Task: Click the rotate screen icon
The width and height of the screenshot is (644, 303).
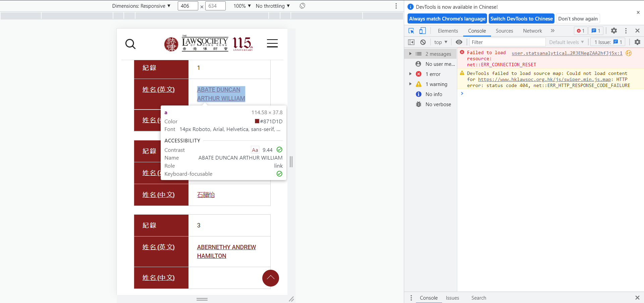Action: pos(302,6)
